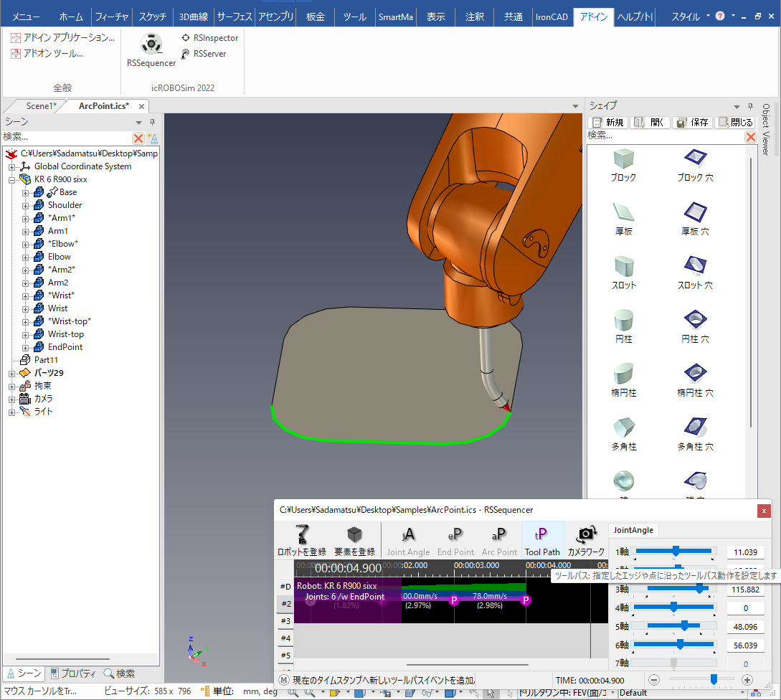Image resolution: width=781 pixels, height=700 pixels.
Task: Click the 新規 button in shape panel
Action: click(x=607, y=123)
